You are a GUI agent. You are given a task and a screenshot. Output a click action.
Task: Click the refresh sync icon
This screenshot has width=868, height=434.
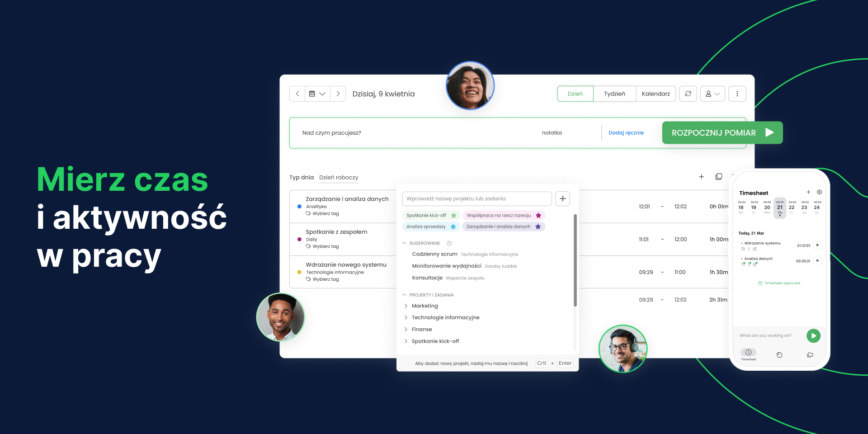[x=688, y=94]
